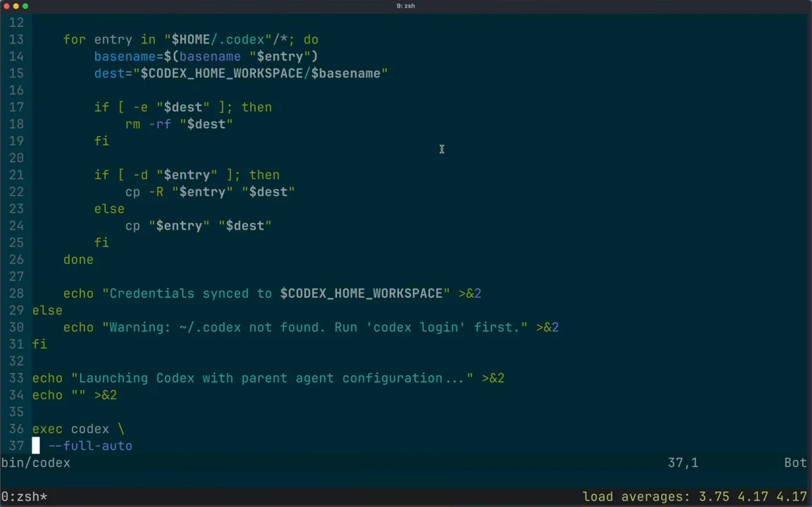Click the I-beam mouse pointer in the editor
The width and height of the screenshot is (812, 507).
click(x=442, y=149)
